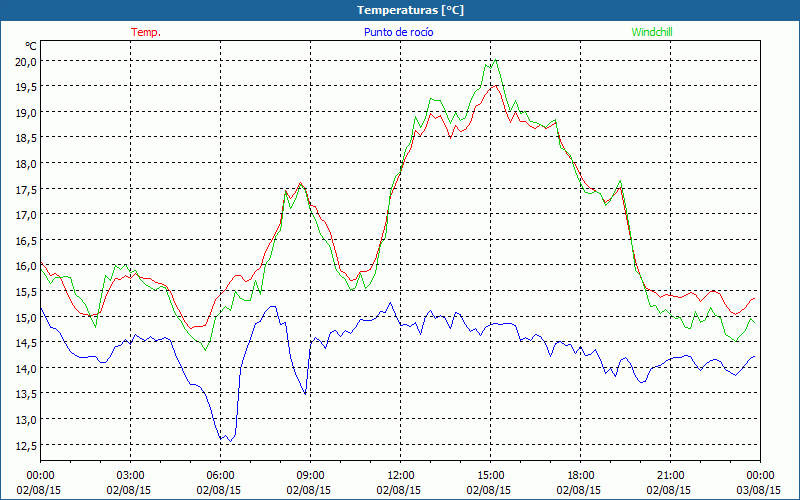Select the blue 'Punto de rocío' legend label
Viewport: 800px width, 500px height.
tap(398, 32)
